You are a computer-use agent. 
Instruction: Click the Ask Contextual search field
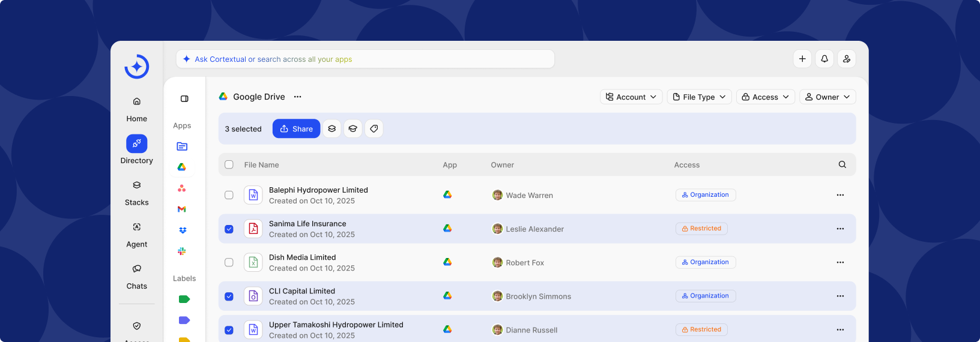[x=365, y=59]
